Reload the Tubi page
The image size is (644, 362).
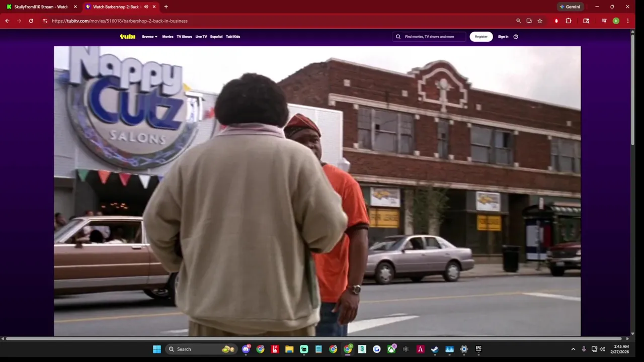pyautogui.click(x=31, y=21)
